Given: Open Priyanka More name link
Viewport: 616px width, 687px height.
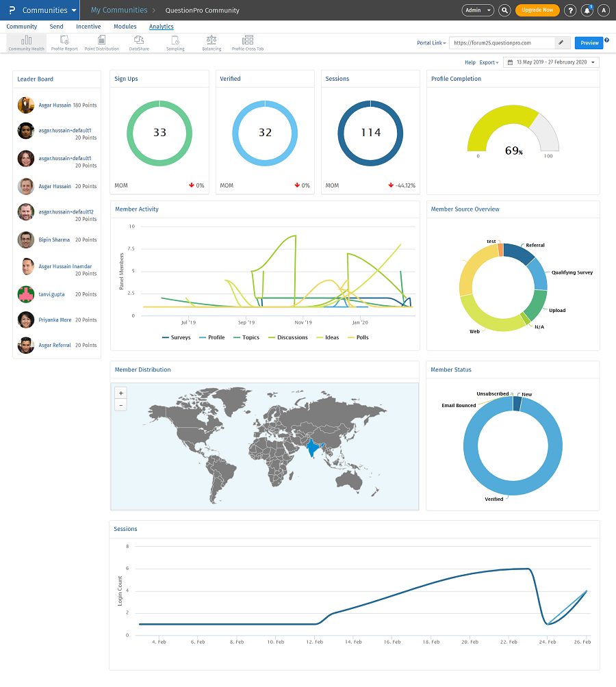Looking at the screenshot, I should click(x=55, y=320).
